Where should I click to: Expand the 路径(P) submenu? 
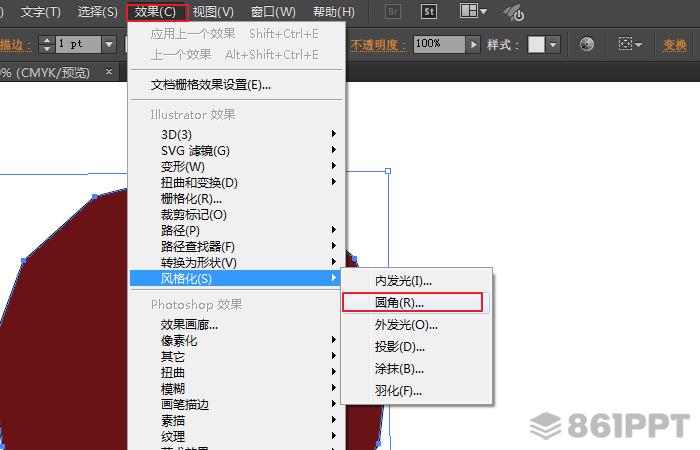click(237, 230)
